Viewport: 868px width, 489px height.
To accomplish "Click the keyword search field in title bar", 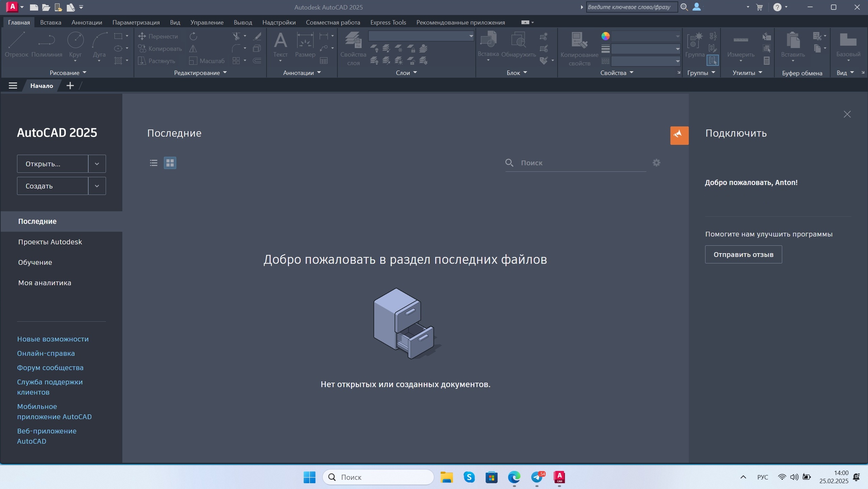I will pos(631,7).
